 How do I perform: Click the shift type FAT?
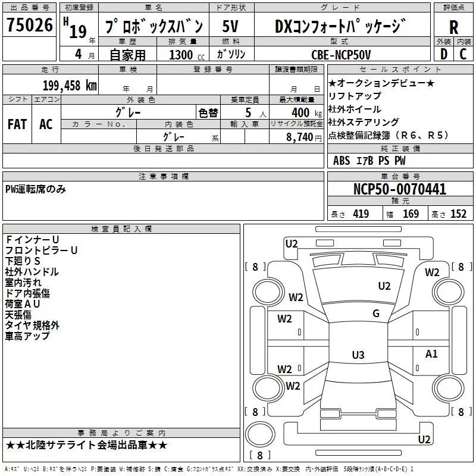click(17, 124)
